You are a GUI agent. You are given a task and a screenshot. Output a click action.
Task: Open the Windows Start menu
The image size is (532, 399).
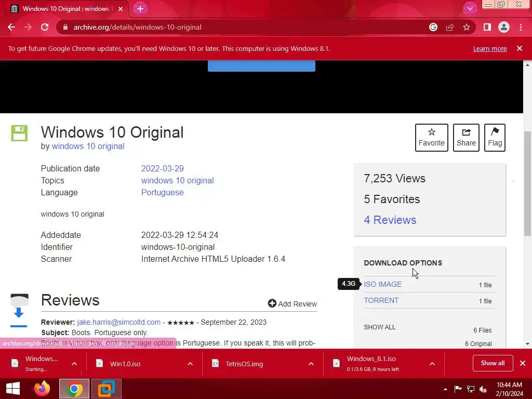(x=13, y=389)
